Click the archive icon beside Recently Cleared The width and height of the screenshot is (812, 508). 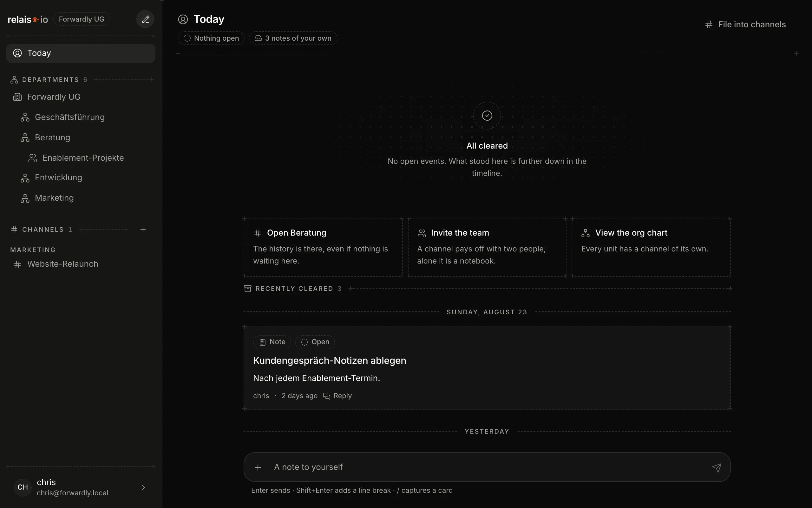point(248,289)
